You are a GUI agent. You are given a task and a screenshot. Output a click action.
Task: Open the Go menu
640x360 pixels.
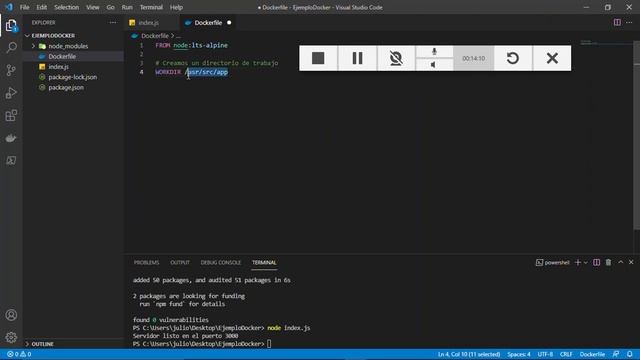coord(111,7)
